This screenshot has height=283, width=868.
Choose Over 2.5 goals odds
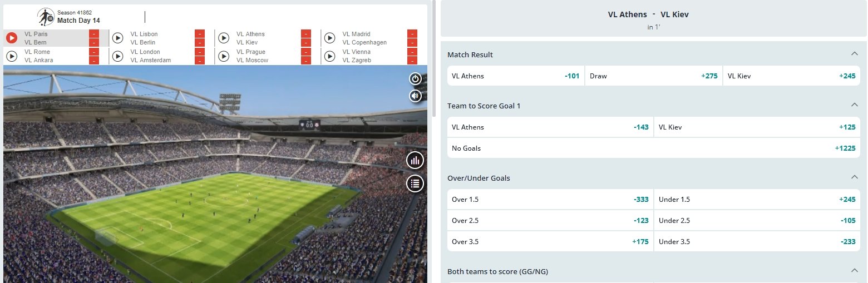point(550,221)
